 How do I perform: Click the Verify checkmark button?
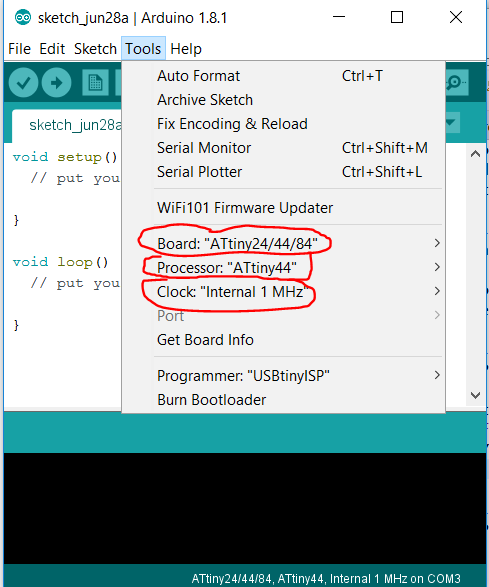tap(23, 83)
